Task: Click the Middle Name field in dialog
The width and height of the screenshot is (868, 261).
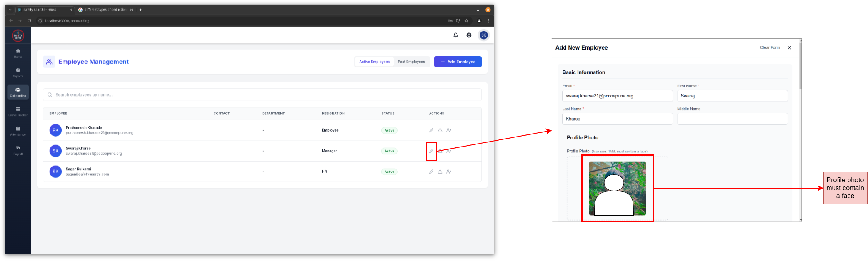Action: click(x=732, y=119)
